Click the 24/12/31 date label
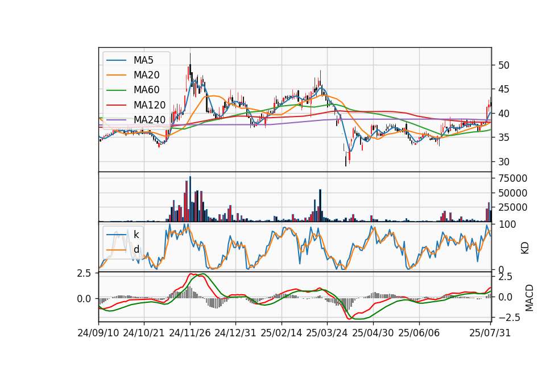 point(235,333)
